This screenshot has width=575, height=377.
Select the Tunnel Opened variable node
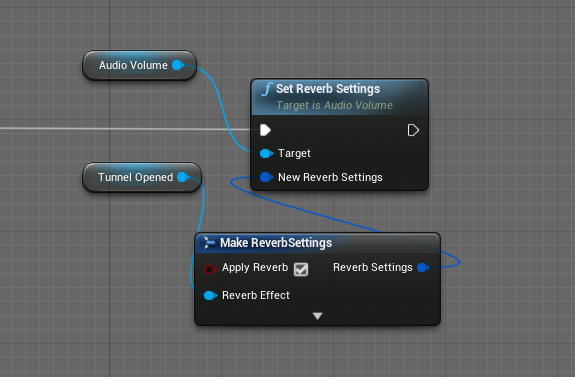click(x=142, y=177)
